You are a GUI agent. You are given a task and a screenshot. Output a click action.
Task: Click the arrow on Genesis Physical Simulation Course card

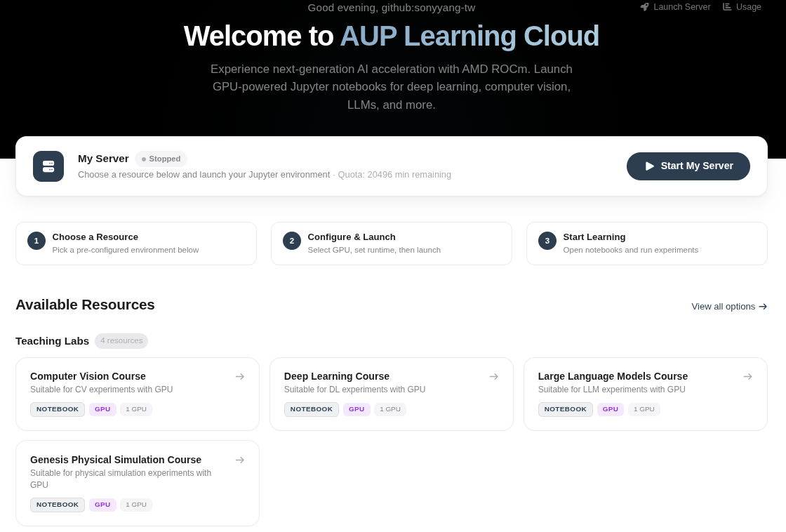click(x=240, y=460)
